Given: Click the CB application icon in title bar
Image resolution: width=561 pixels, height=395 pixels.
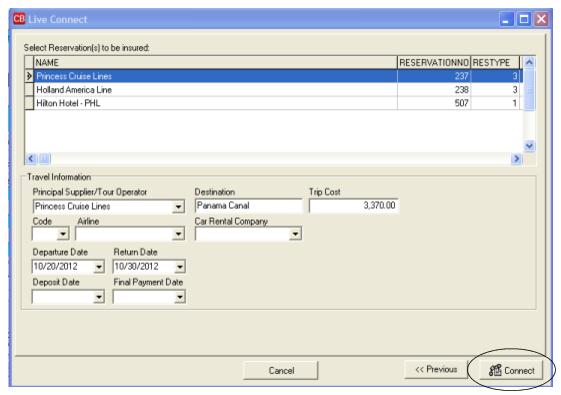Looking at the screenshot, I should coord(19,19).
